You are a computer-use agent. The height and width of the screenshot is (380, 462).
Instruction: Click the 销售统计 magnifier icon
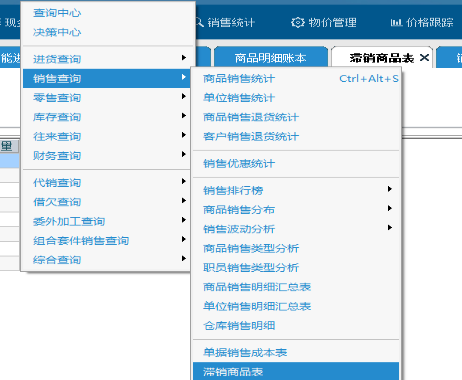tap(199, 22)
